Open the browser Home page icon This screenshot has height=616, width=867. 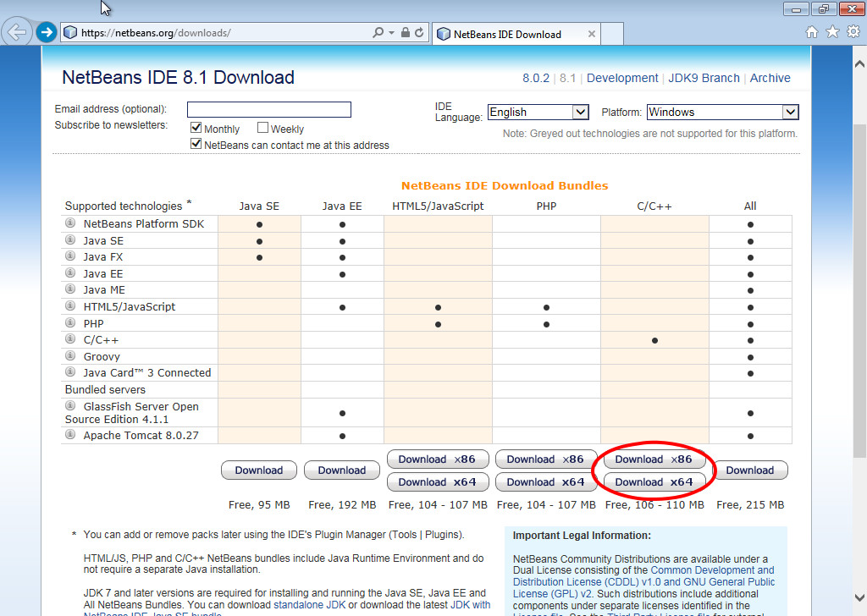pyautogui.click(x=812, y=32)
